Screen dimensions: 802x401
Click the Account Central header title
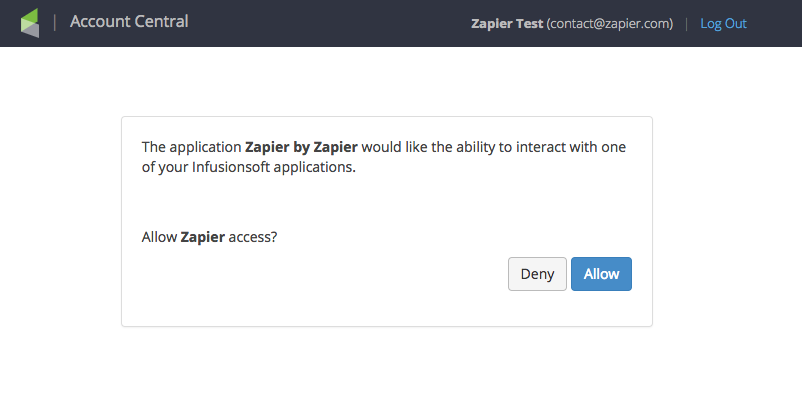click(x=129, y=21)
